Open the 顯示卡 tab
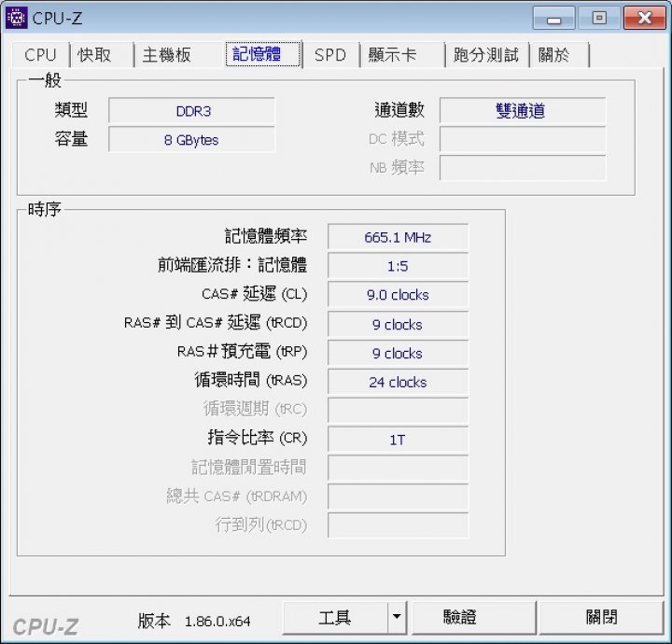The width and height of the screenshot is (672, 644). (402, 55)
